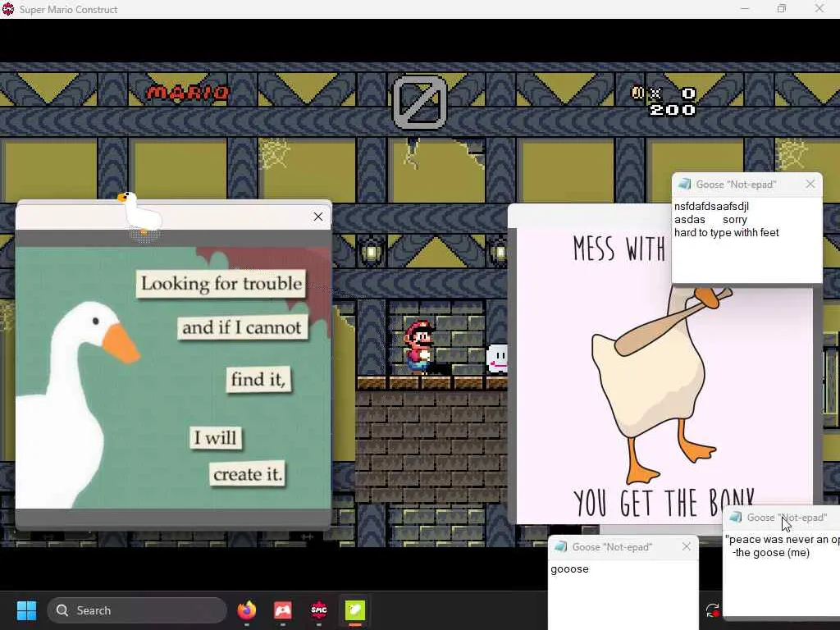Click the "YOU GET THE BONK" caption
Viewport: 840px width, 630px height.
[x=664, y=502]
